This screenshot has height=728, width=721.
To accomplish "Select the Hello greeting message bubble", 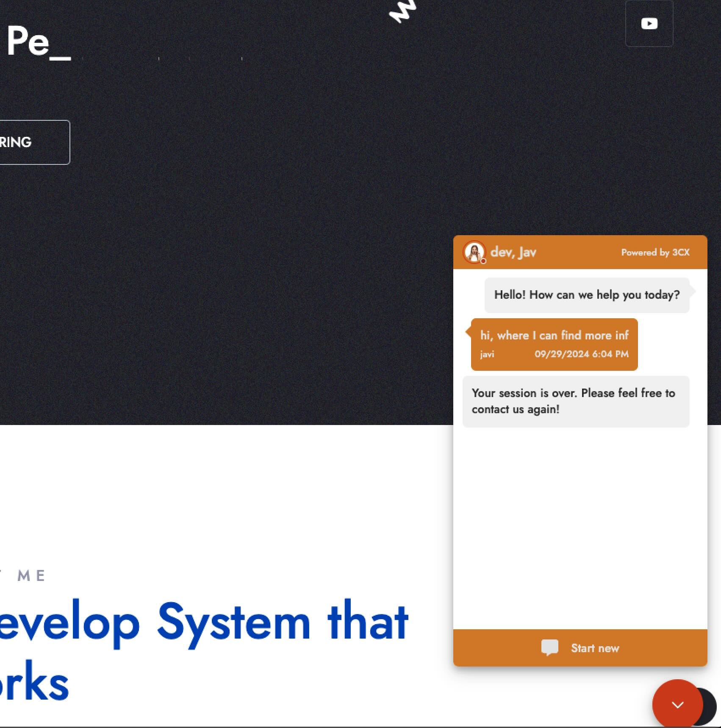I will pos(587,295).
